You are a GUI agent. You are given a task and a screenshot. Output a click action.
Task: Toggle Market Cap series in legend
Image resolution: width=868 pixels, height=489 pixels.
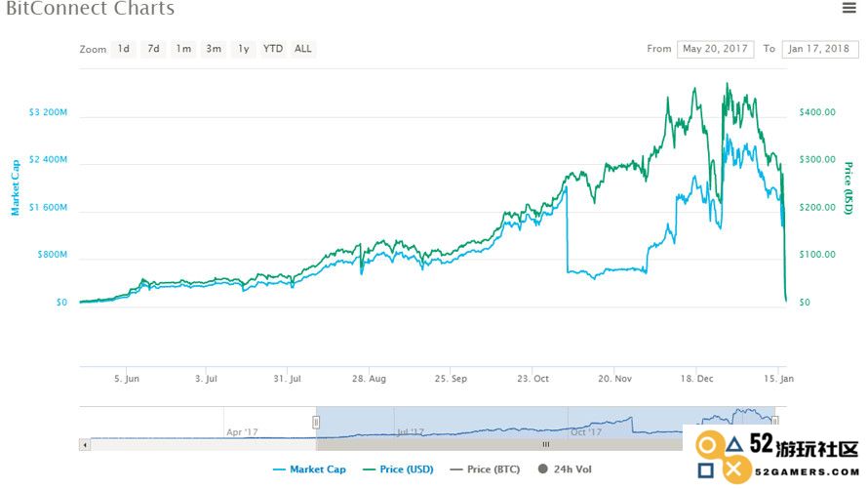tap(309, 469)
